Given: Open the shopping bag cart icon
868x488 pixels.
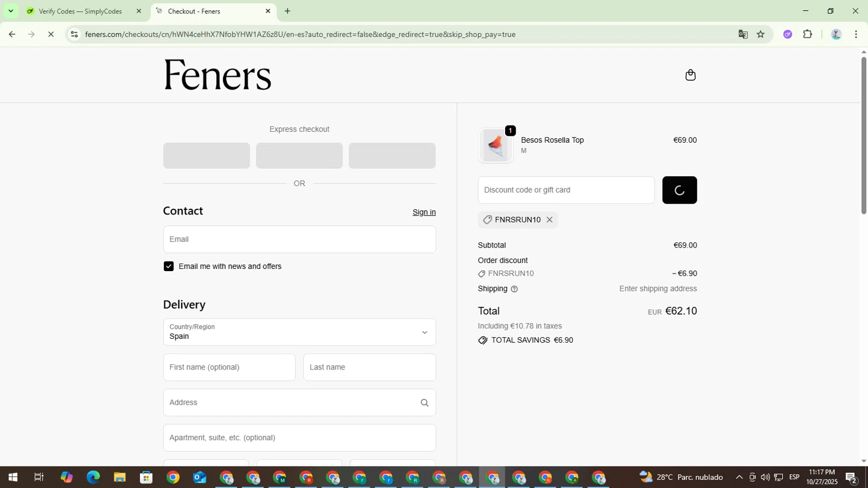Looking at the screenshot, I should [690, 75].
